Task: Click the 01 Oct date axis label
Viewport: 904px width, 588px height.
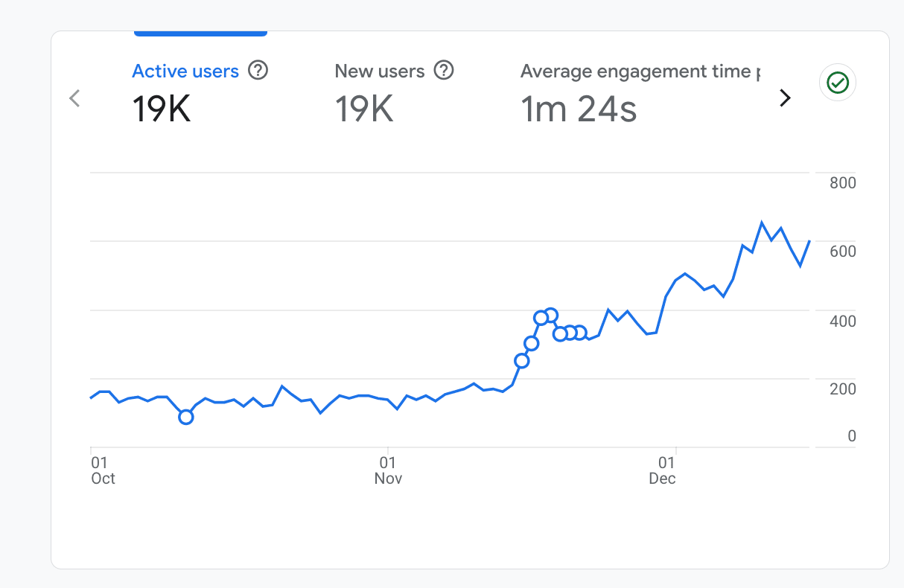Action: [103, 470]
